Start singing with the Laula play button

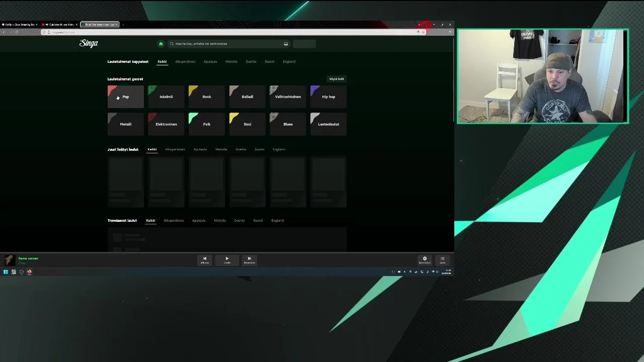(x=227, y=259)
